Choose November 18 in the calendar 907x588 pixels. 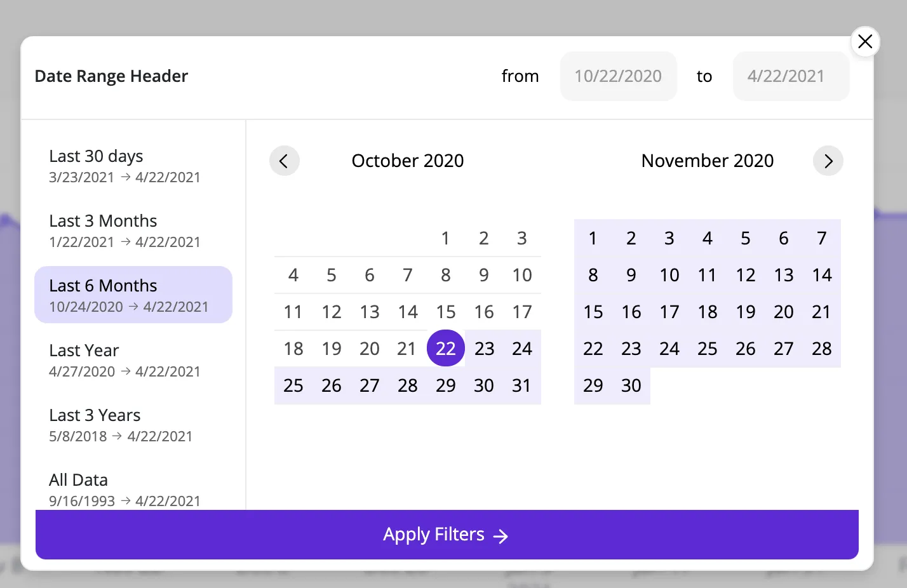tap(708, 312)
